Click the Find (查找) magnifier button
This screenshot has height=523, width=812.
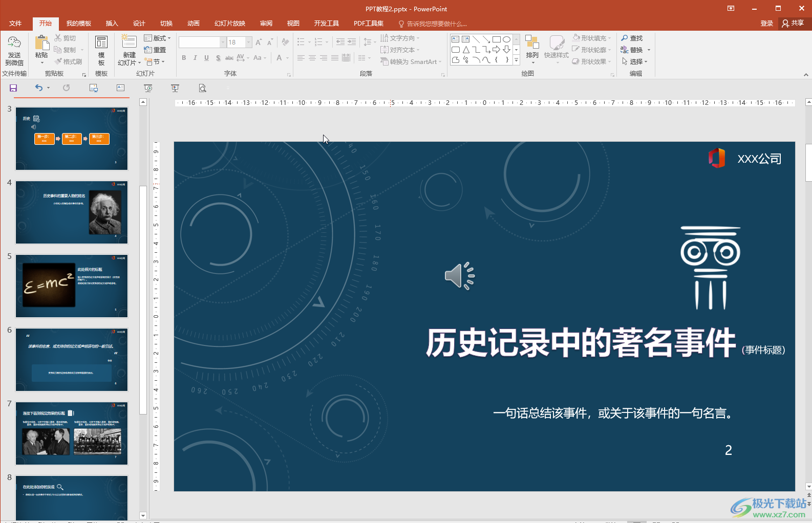click(x=632, y=38)
